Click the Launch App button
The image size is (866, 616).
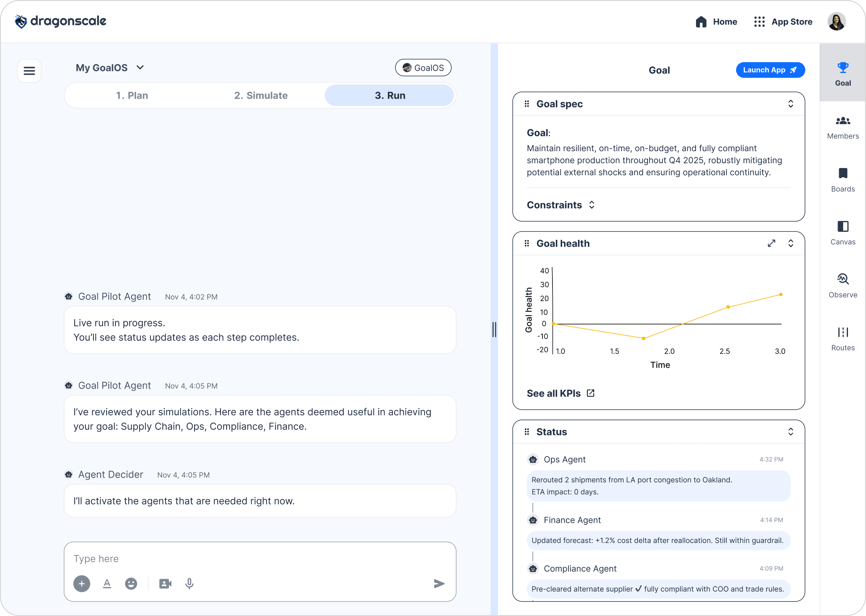tap(770, 70)
